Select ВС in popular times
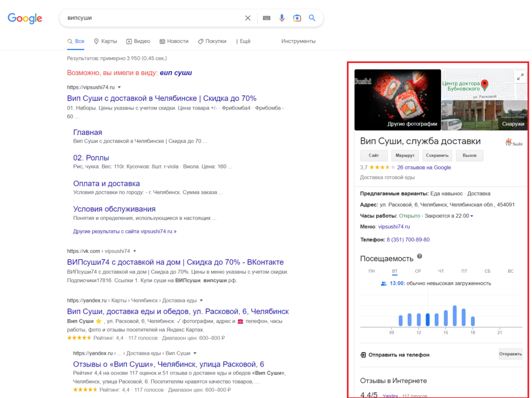532x398 pixels. point(510,271)
